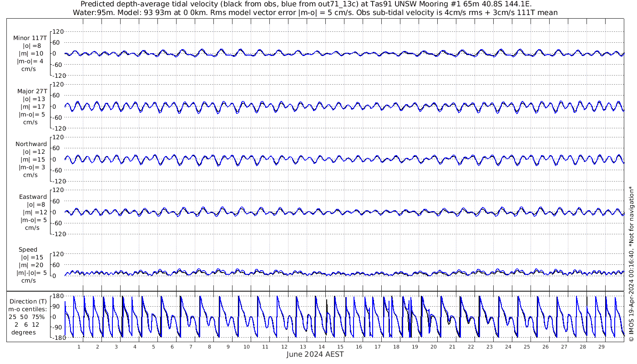Click the '|m-o|= 4' value in the Minor panel
The width and height of the screenshot is (637, 364).
coord(30,61)
